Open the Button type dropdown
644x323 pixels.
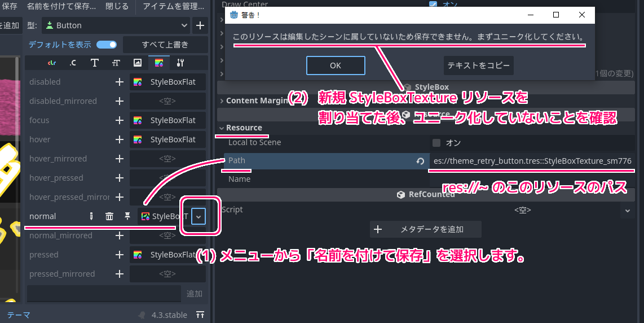pos(116,25)
